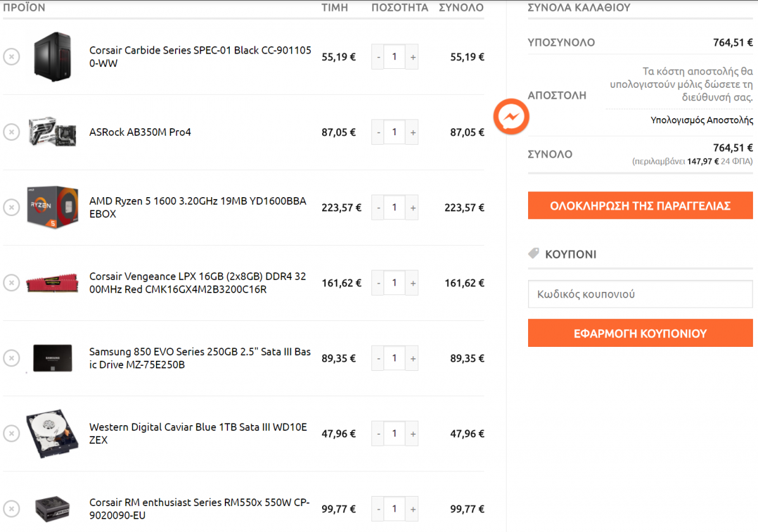
Task: Remove AMD Ryzen 5 1600 from cart
Action: (x=11, y=207)
